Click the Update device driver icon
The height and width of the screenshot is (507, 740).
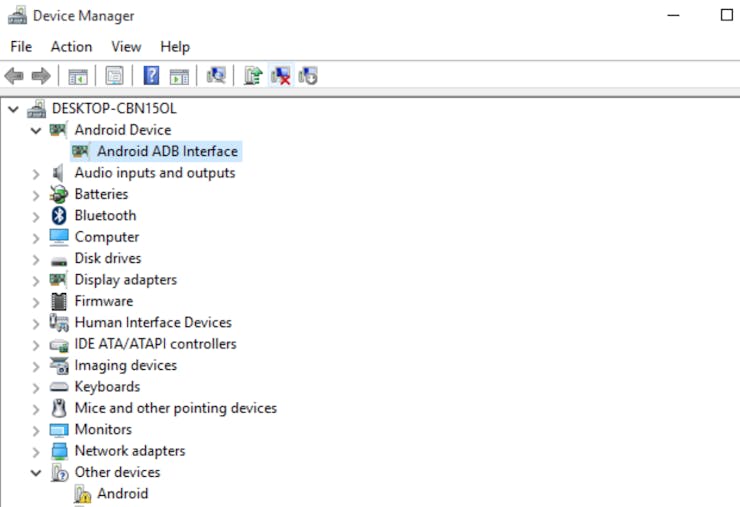coord(253,76)
